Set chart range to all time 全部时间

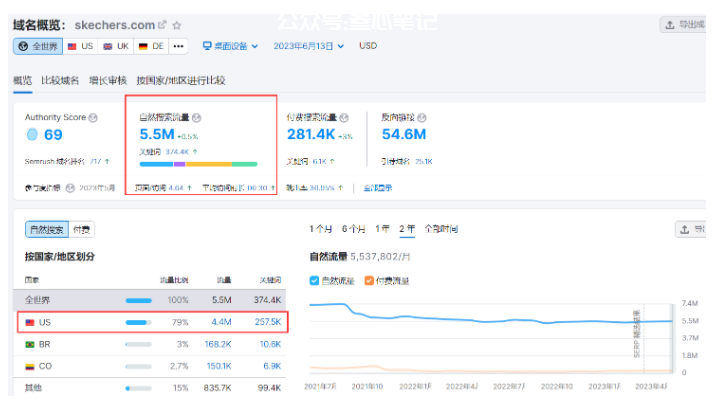point(441,229)
